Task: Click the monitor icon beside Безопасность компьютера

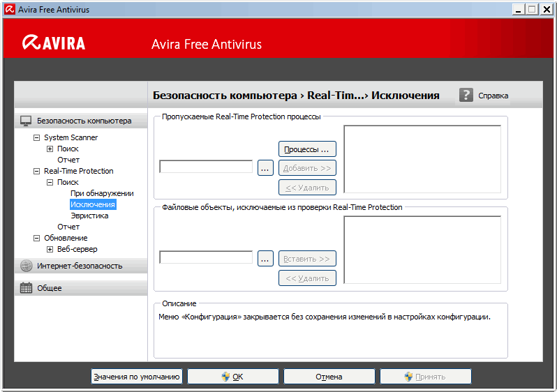Action: coord(26,121)
